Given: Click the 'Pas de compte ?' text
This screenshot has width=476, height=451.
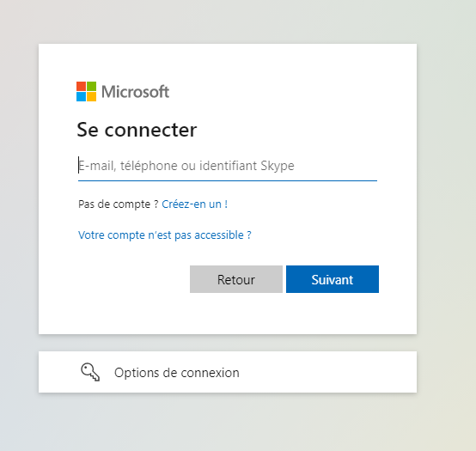Looking at the screenshot, I should click(x=118, y=204).
